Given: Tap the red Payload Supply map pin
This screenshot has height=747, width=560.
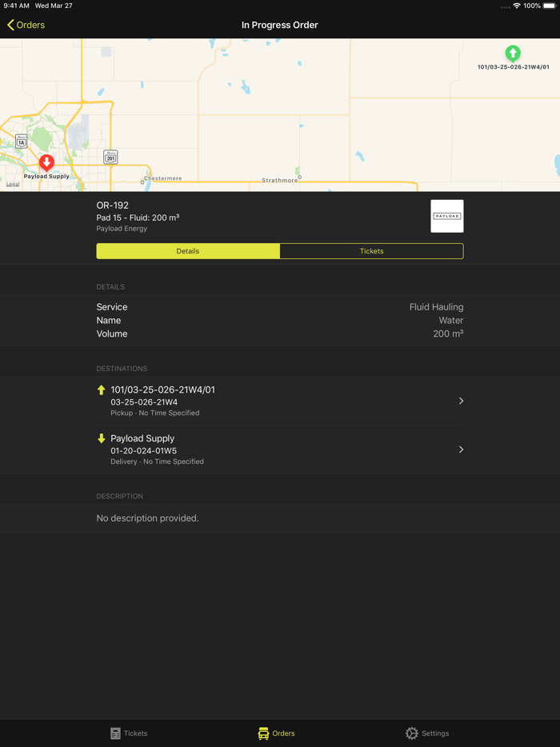Looking at the screenshot, I should click(x=46, y=163).
